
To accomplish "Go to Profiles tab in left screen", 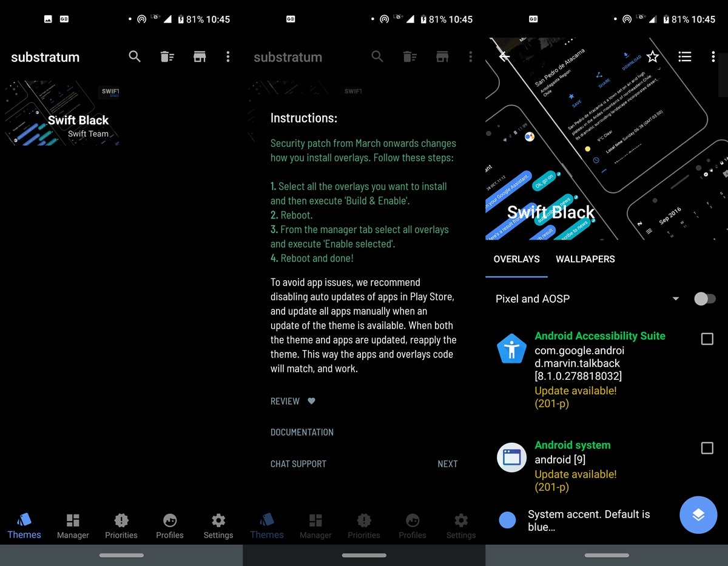I will click(170, 526).
